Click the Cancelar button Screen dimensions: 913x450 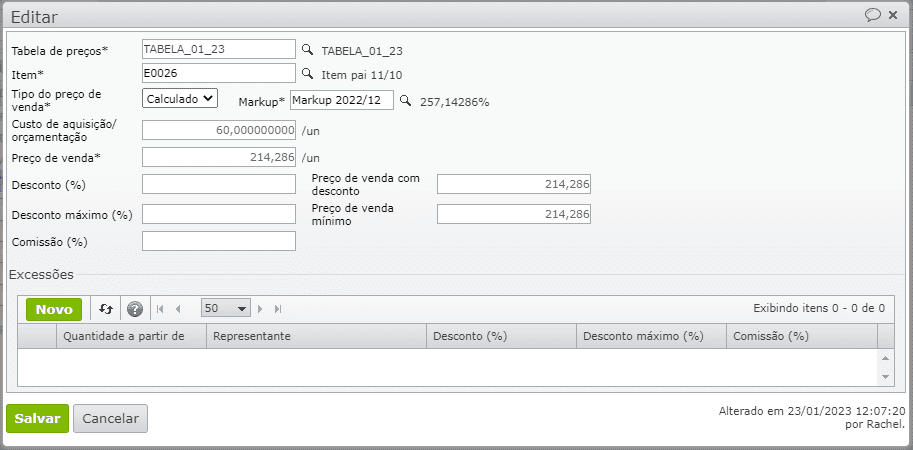point(111,419)
